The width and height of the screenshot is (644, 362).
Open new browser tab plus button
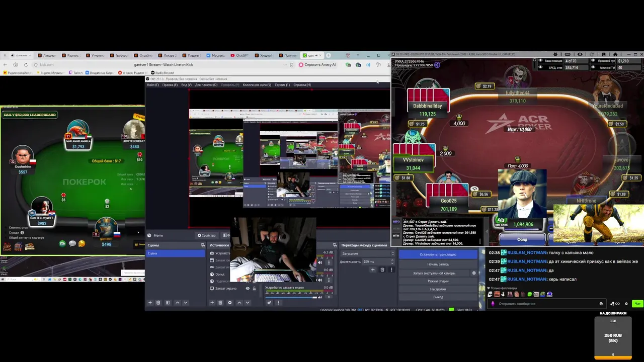(329, 55)
